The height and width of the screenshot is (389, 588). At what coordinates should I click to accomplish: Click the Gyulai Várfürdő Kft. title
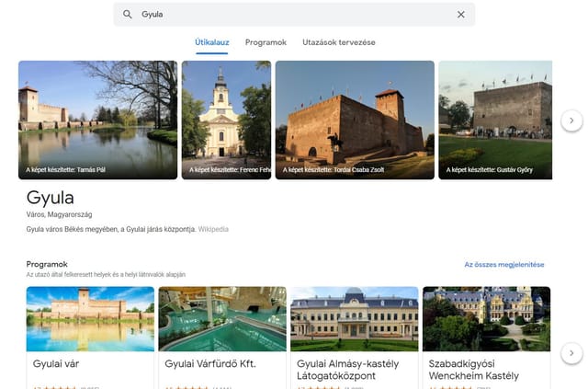tap(210, 364)
